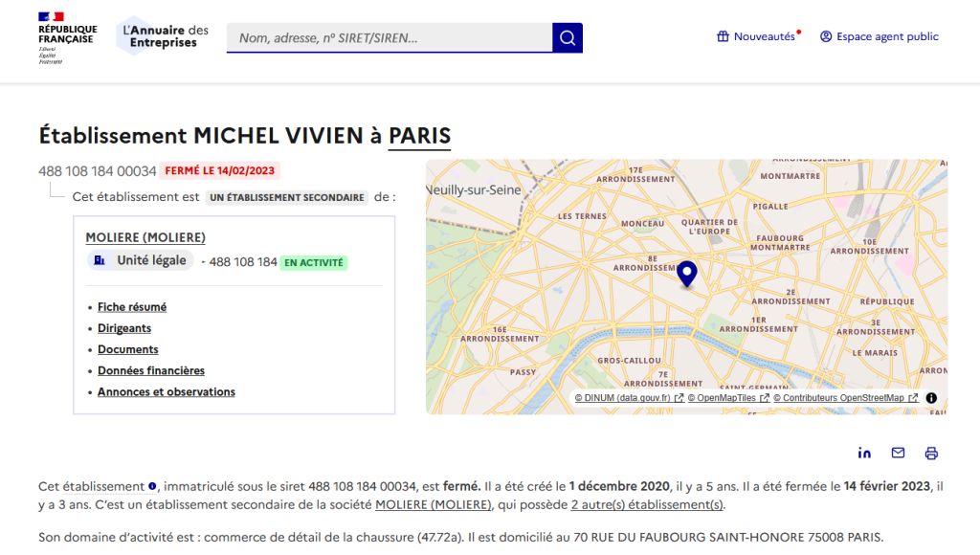Click the République Française logo
Image resolution: width=980 pixels, height=555 pixels.
(66, 37)
